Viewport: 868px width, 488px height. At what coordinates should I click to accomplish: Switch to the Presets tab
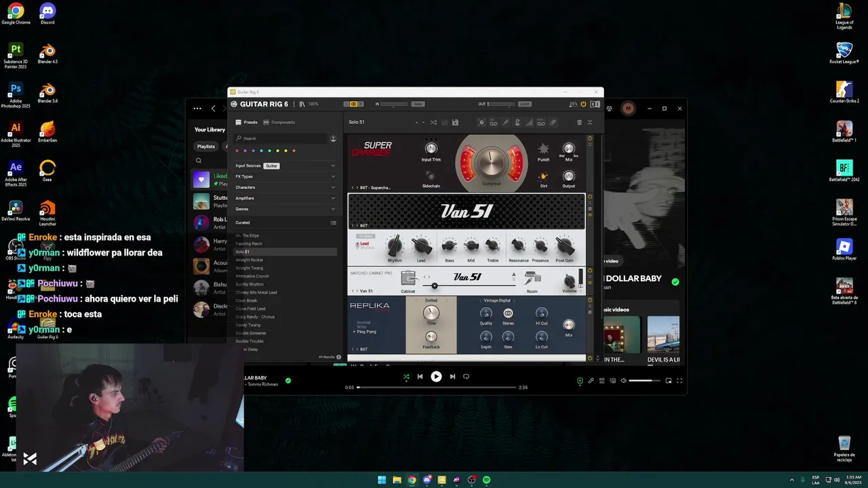246,122
